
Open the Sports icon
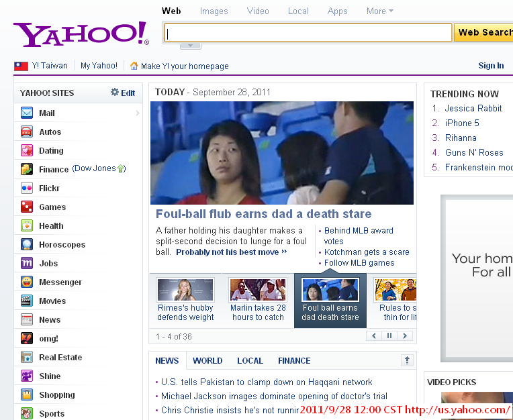click(27, 413)
